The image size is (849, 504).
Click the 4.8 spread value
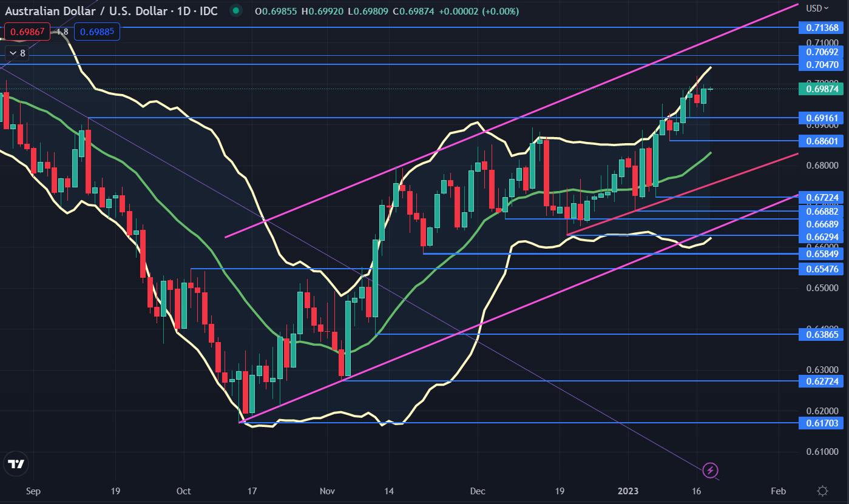click(x=62, y=31)
